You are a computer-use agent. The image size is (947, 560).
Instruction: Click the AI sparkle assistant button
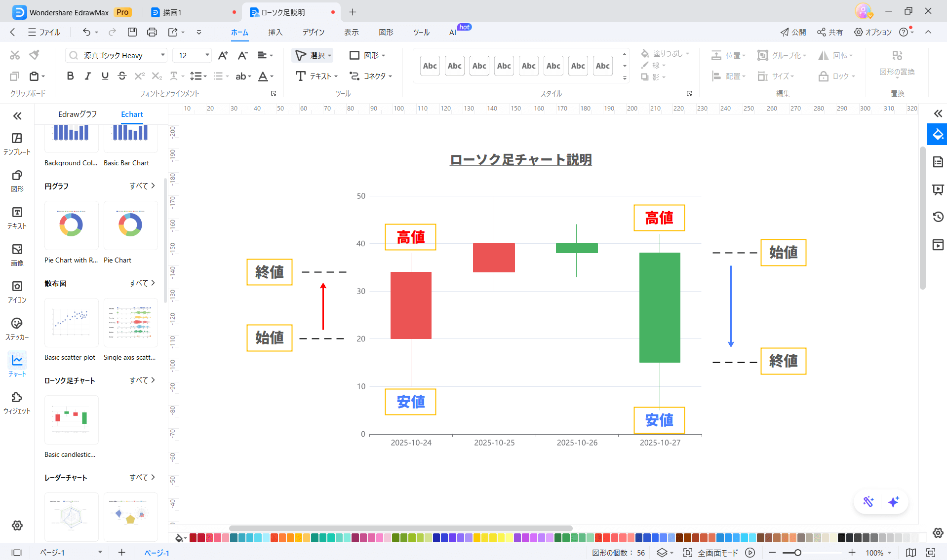tap(893, 502)
